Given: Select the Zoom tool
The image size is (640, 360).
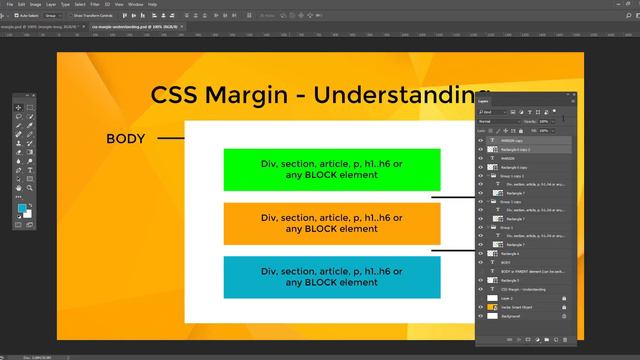Looking at the screenshot, I should pyautogui.click(x=30, y=188).
